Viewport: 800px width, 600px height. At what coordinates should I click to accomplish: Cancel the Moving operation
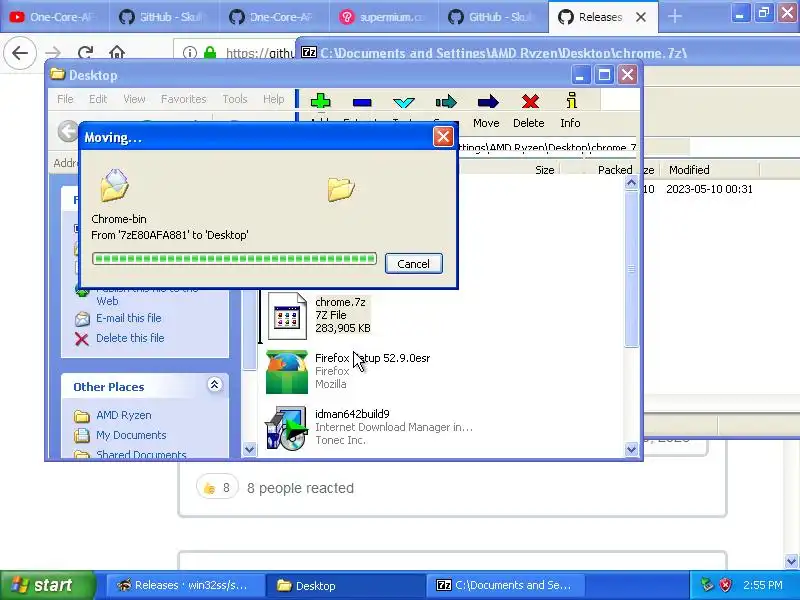(x=413, y=264)
